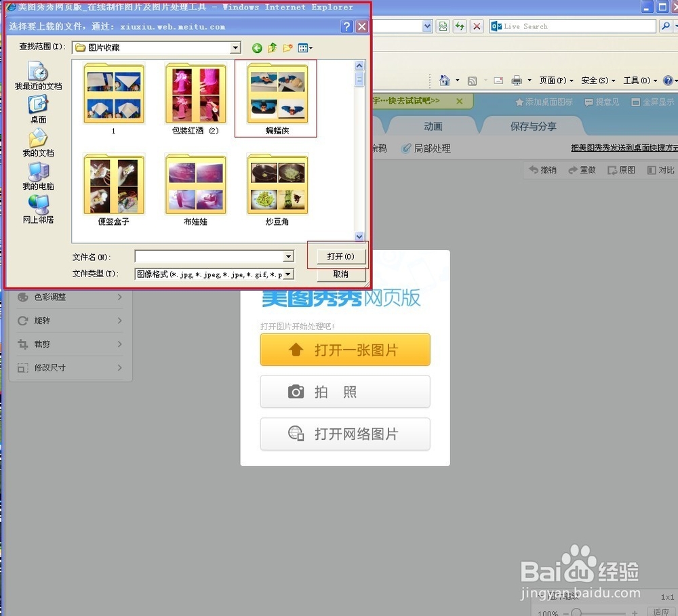This screenshot has height=616, width=678.
Task: Click the IE feeds RSS icon
Action: tap(472, 81)
